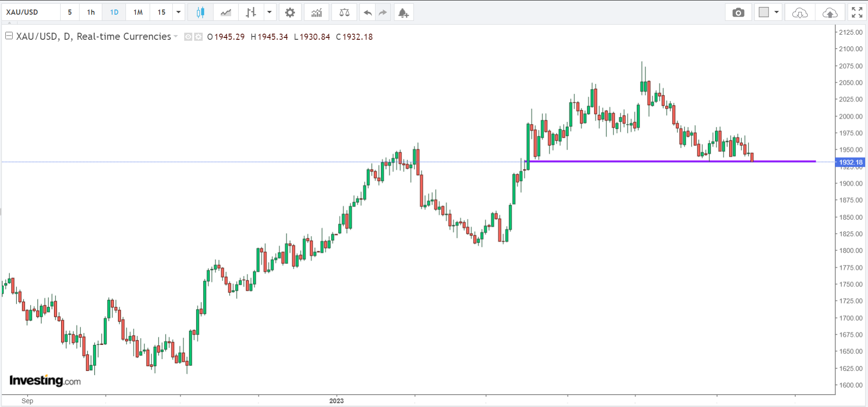This screenshot has width=868, height=407.
Task: Toggle XAU/USD series visibility eye icon
Action: [188, 37]
